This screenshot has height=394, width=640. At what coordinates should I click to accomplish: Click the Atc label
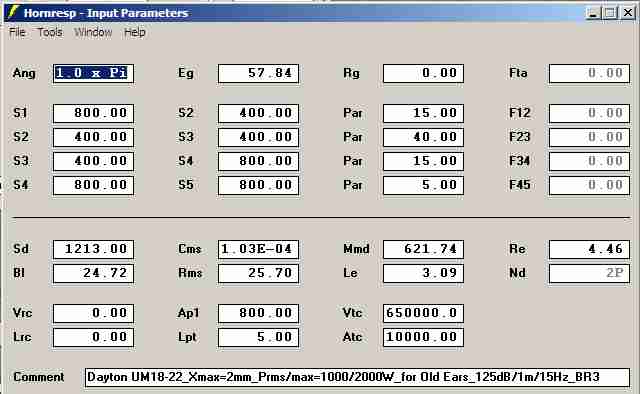353,337
